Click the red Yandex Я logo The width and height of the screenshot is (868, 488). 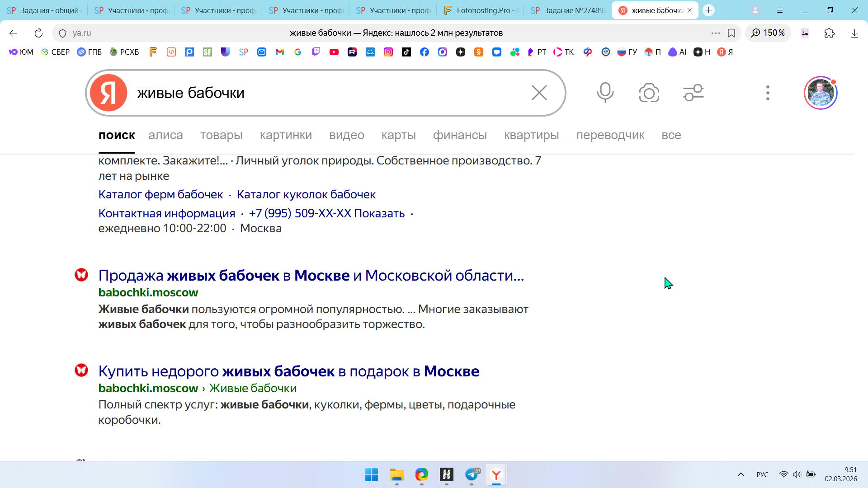108,93
